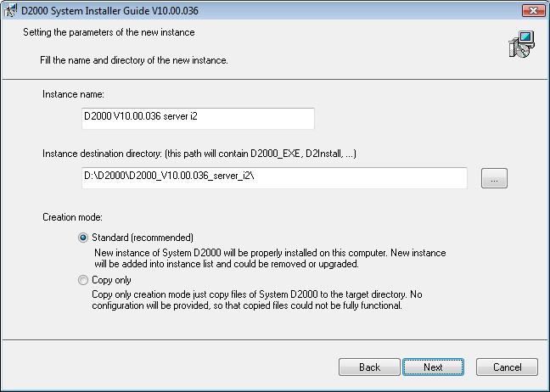Screen dimensions: 550x392
Task: Click the "Creation mode:" label
Action: [x=73, y=217]
